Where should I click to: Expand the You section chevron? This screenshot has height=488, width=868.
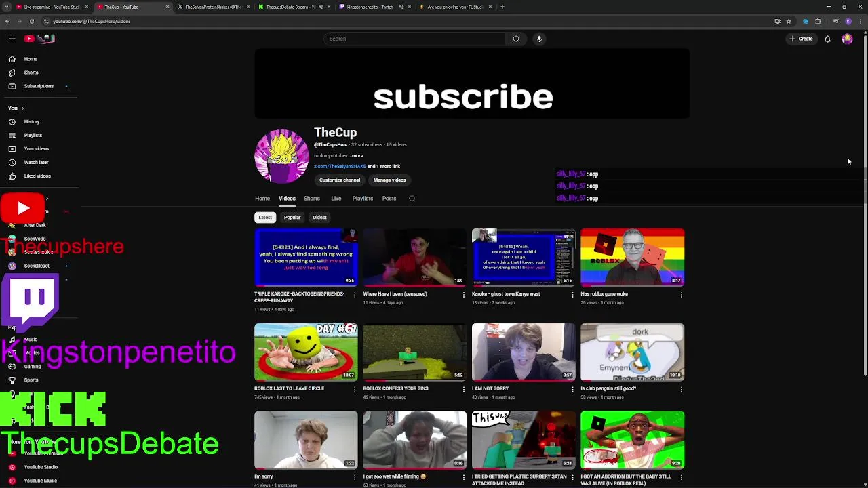coord(22,108)
